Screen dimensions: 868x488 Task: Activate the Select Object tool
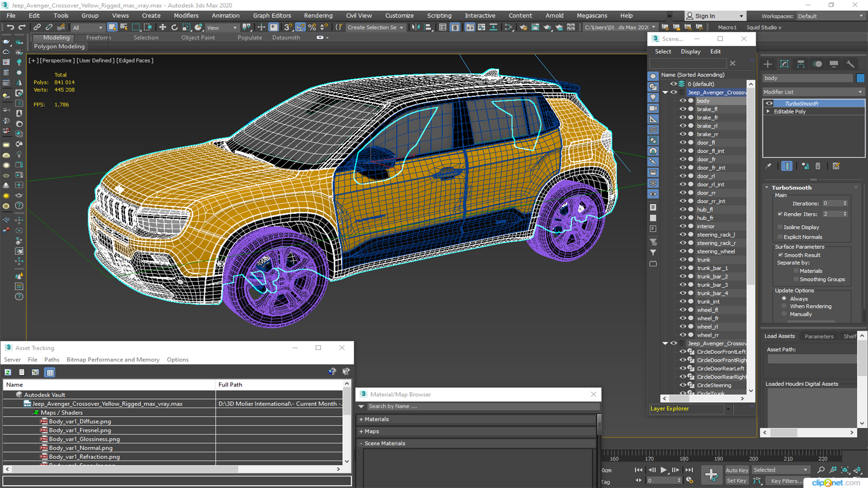pos(112,27)
